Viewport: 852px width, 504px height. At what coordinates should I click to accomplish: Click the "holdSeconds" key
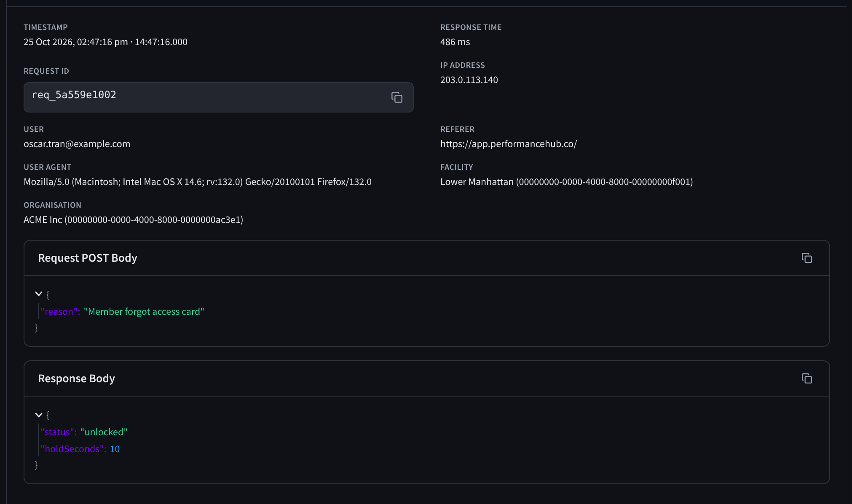coord(73,449)
